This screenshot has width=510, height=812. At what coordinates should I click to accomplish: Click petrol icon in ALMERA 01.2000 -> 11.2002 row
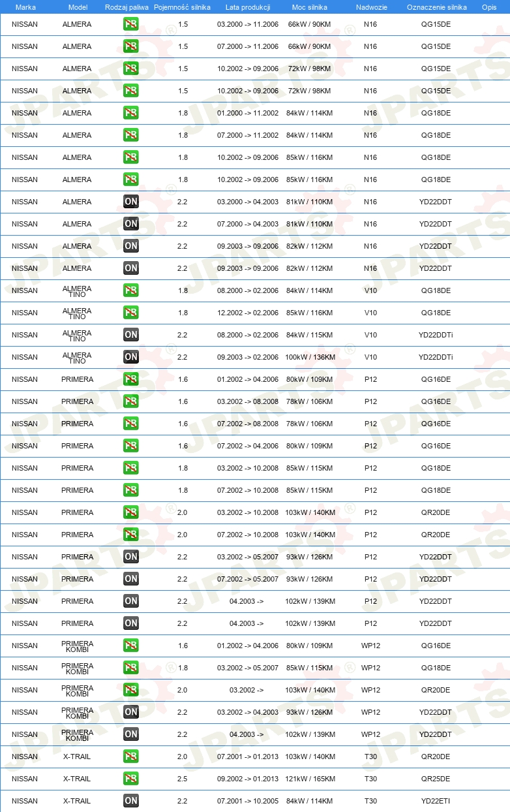pos(131,113)
